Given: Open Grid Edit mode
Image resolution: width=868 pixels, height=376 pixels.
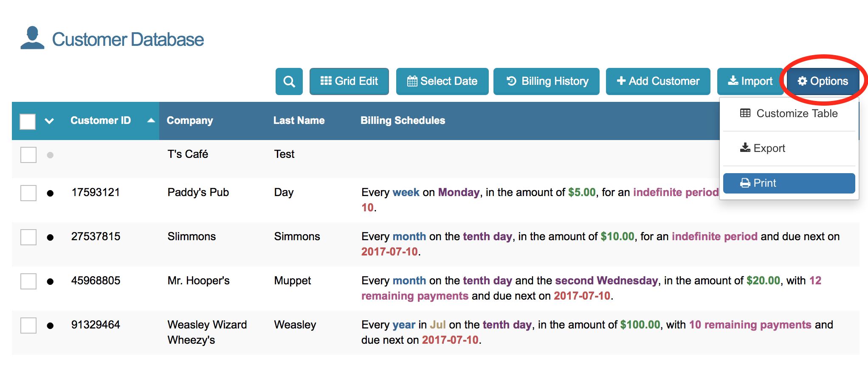Looking at the screenshot, I should click(x=349, y=81).
